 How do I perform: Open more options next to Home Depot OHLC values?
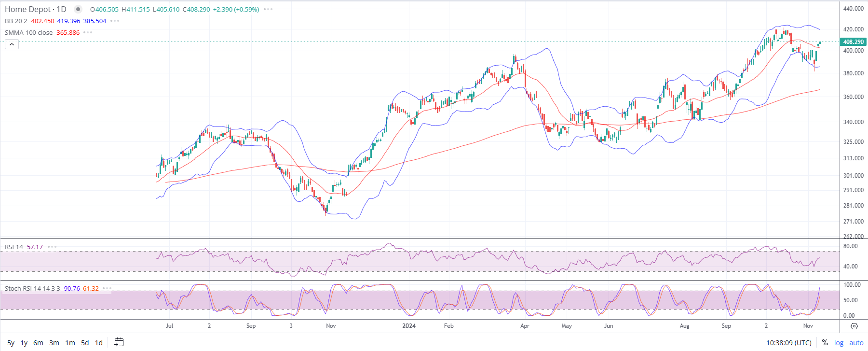[268, 9]
